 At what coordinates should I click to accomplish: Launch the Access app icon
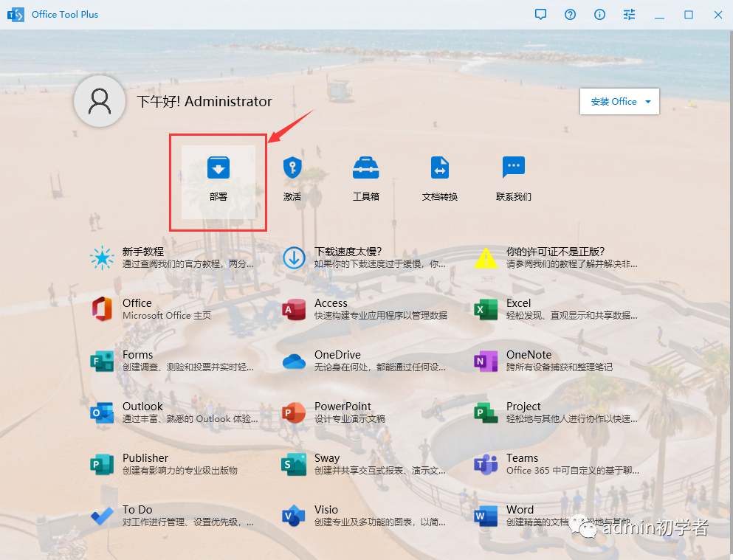pyautogui.click(x=294, y=309)
